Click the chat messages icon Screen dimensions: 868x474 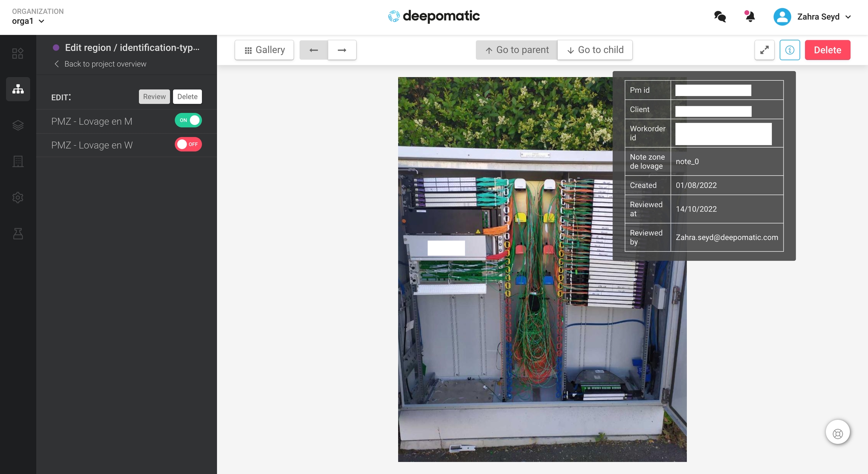click(720, 17)
